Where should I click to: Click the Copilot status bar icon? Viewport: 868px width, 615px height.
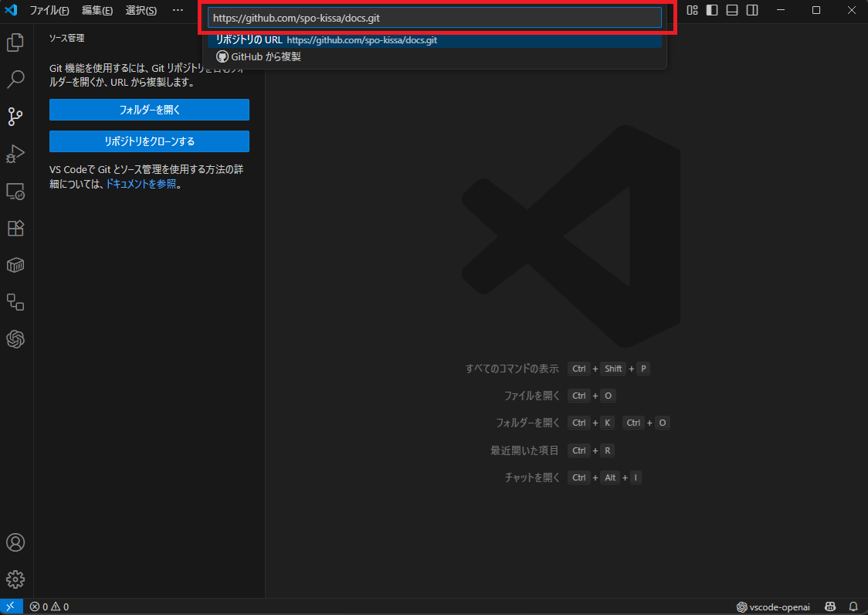pos(831,607)
